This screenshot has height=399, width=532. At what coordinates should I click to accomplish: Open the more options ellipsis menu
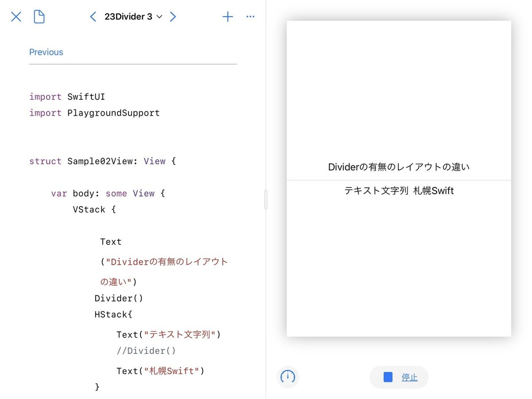[250, 17]
